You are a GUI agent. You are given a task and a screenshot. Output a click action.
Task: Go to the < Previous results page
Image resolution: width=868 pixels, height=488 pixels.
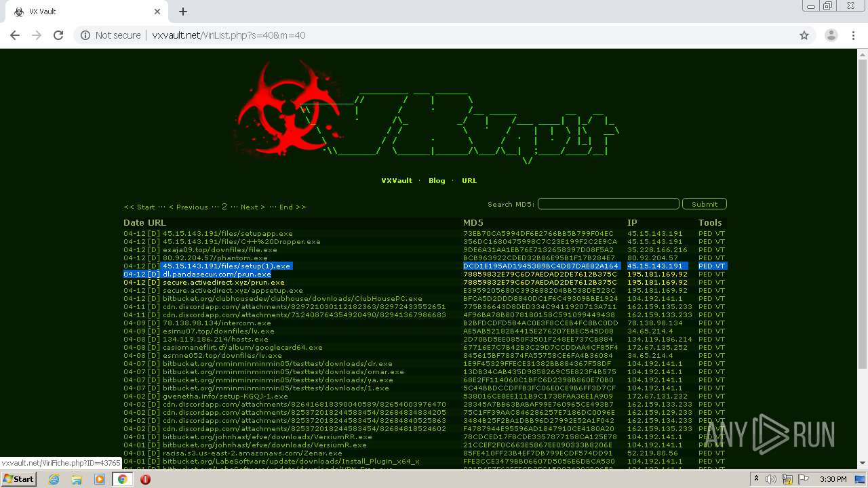click(x=188, y=207)
